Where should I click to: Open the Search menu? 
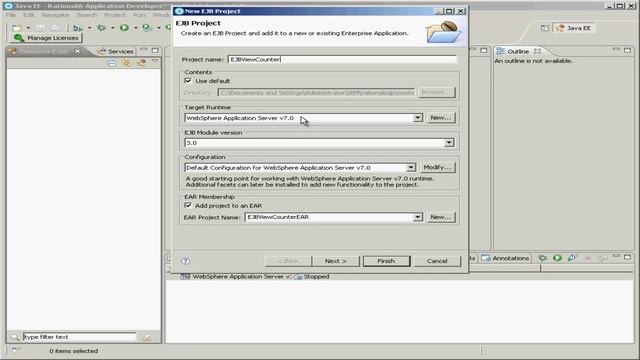pos(87,15)
